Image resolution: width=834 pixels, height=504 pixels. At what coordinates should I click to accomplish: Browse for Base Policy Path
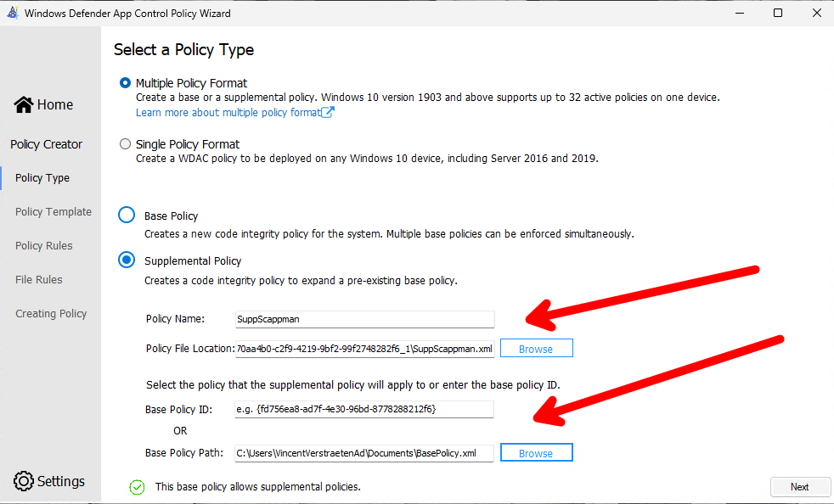pyautogui.click(x=536, y=453)
